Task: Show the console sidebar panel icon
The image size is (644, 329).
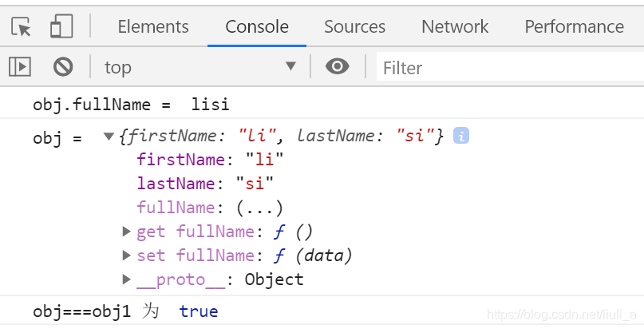Action: tap(20, 66)
